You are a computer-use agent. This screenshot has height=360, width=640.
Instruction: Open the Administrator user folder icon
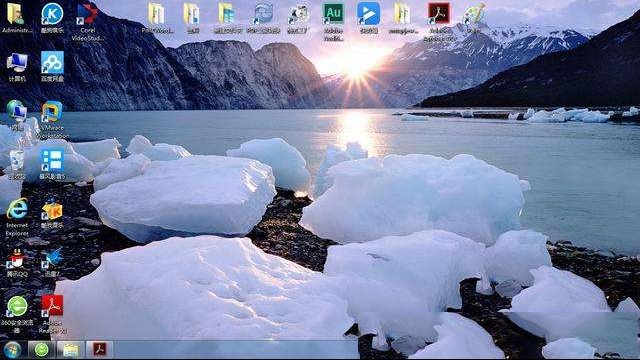pos(16,18)
